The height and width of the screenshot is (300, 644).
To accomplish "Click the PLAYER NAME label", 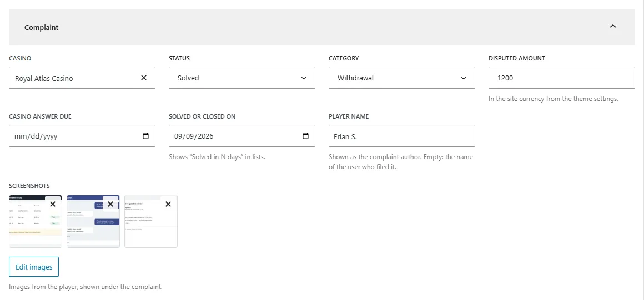I will (x=349, y=116).
